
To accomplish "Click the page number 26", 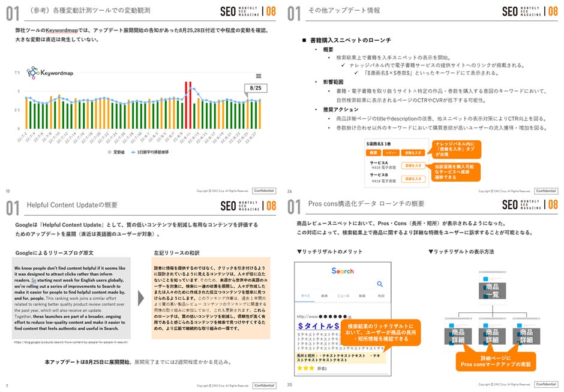I will [290, 192].
